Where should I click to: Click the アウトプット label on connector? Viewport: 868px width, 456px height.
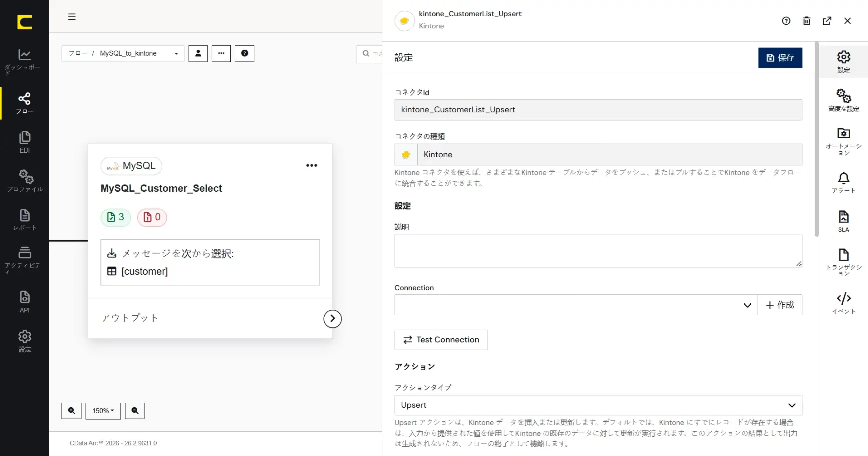pos(130,318)
